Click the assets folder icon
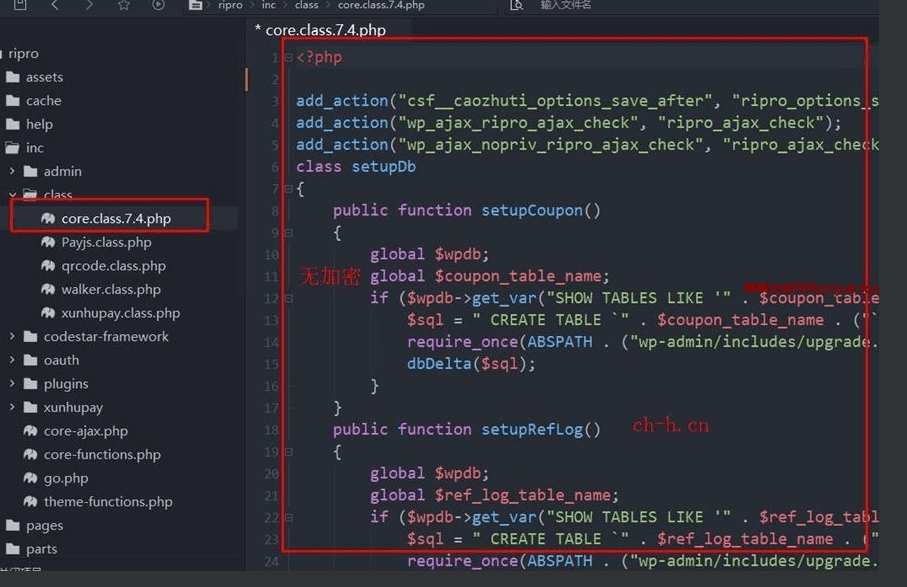 pos(13,77)
